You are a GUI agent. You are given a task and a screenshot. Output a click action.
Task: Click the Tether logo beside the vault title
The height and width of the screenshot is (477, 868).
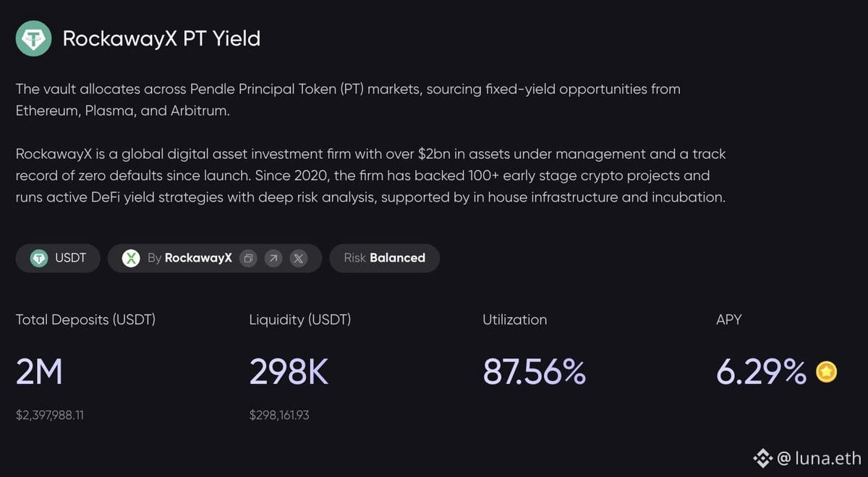click(x=34, y=38)
